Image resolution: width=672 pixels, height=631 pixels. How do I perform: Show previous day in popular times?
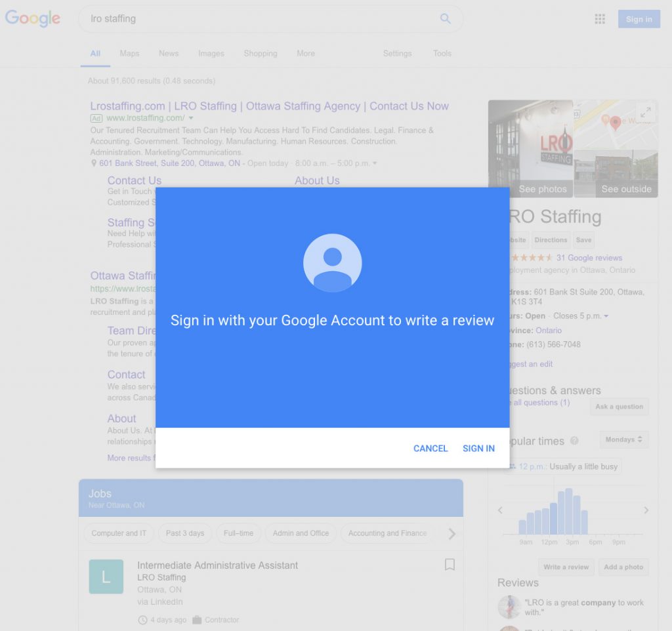tap(500, 510)
